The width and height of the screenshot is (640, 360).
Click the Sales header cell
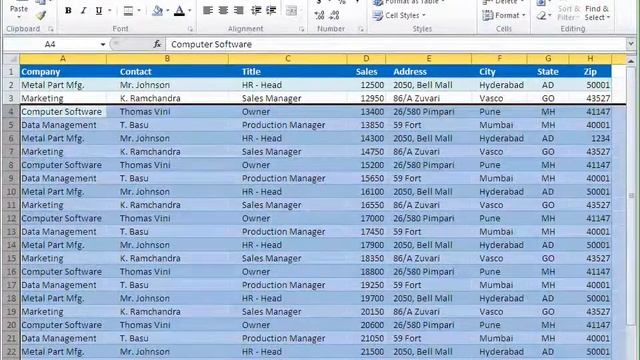click(366, 72)
